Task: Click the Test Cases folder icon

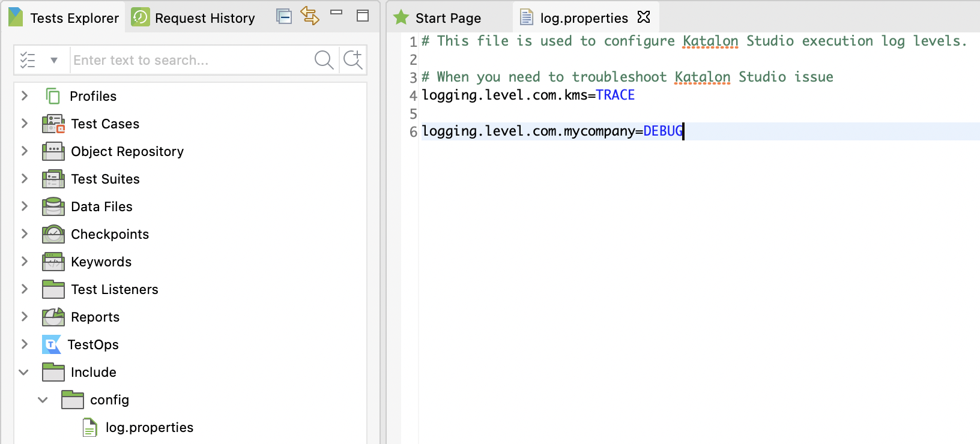Action: coord(53,124)
